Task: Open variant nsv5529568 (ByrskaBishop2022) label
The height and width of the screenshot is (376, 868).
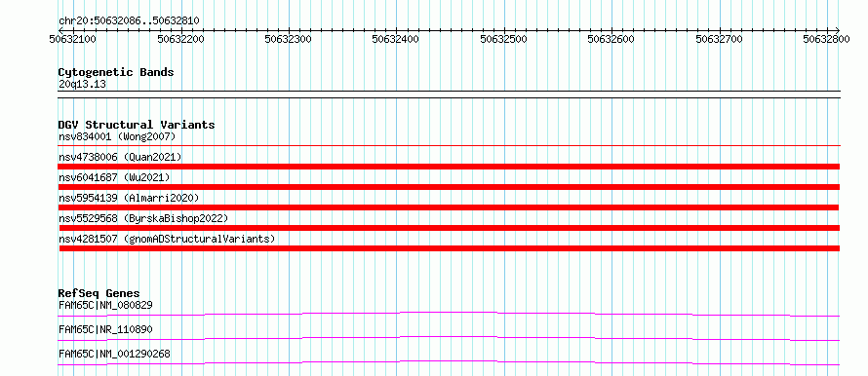Action: (x=142, y=218)
